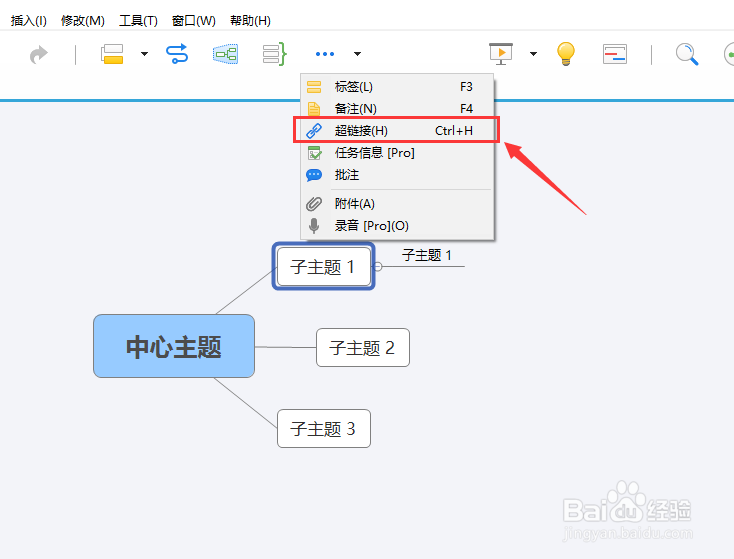Click the summary bracket icon
The height and width of the screenshot is (559, 734).
point(274,54)
